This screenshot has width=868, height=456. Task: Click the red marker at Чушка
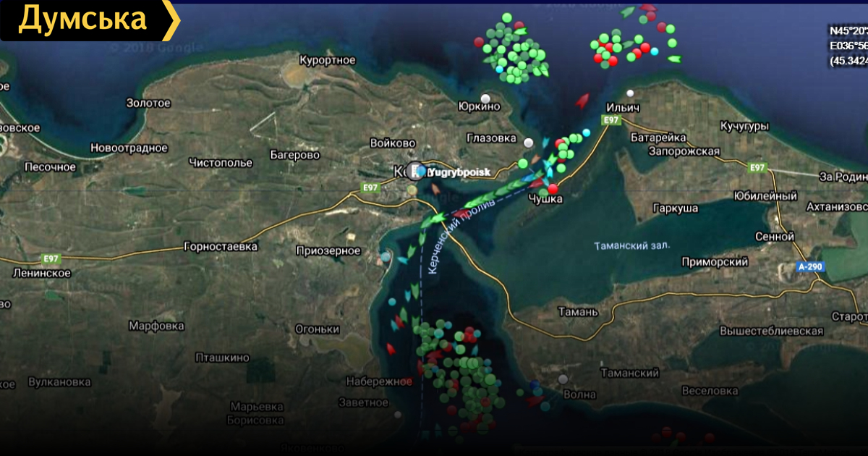coord(553,189)
